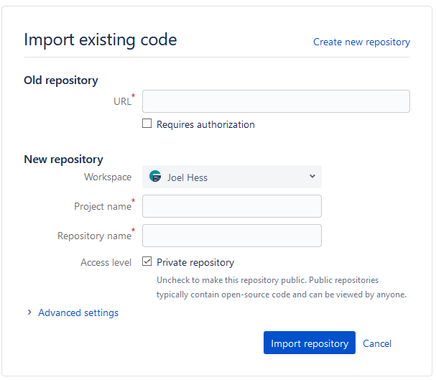Click the Workspace field label
Image resolution: width=436 pixels, height=380 pixels.
coord(108,177)
